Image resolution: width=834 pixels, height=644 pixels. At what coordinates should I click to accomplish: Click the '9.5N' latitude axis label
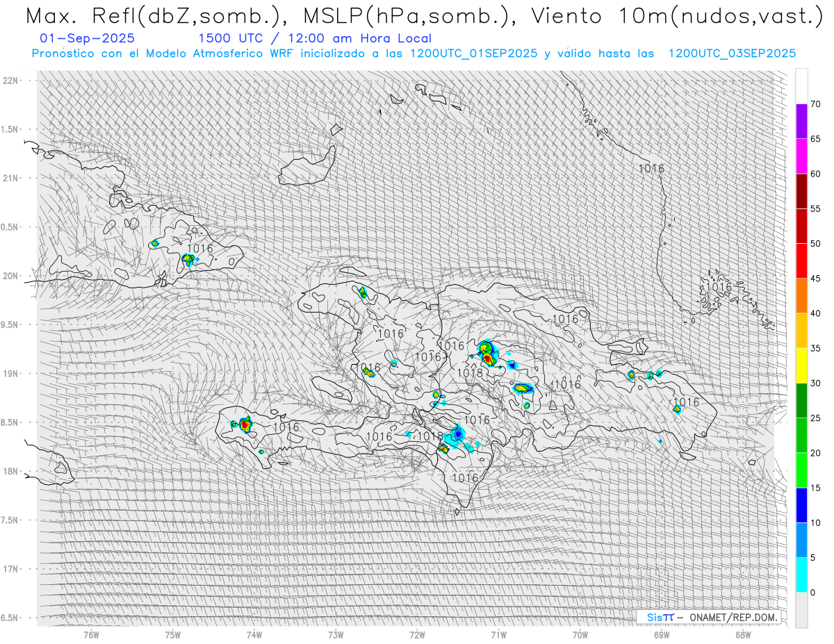point(10,324)
